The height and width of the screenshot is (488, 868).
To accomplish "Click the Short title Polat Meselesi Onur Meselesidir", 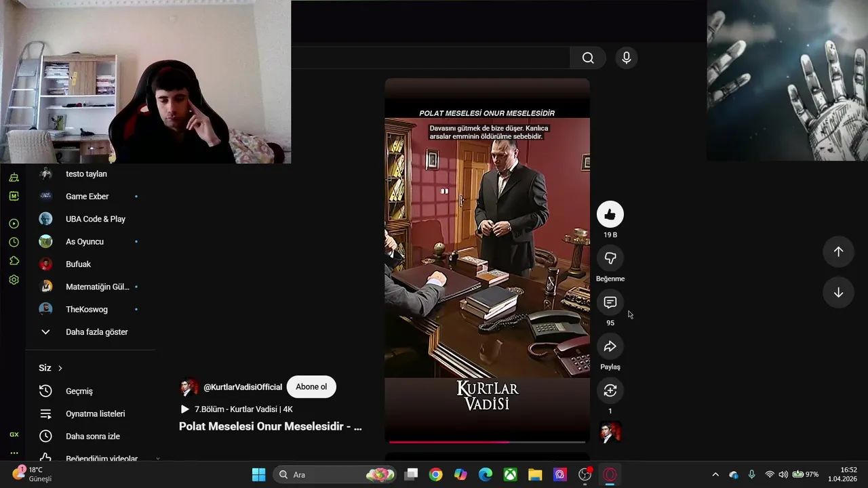I will coord(271,426).
